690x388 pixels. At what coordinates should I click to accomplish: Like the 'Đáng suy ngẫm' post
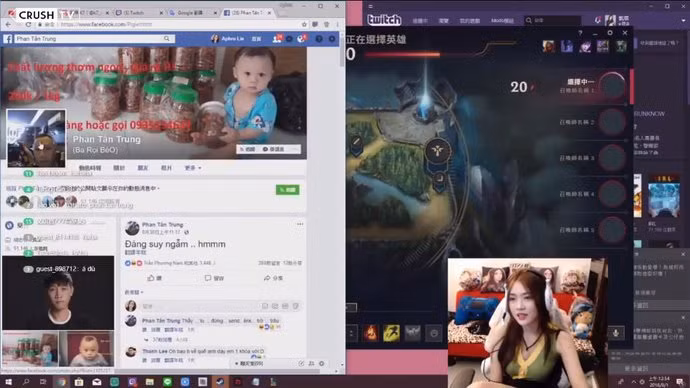coord(154,278)
